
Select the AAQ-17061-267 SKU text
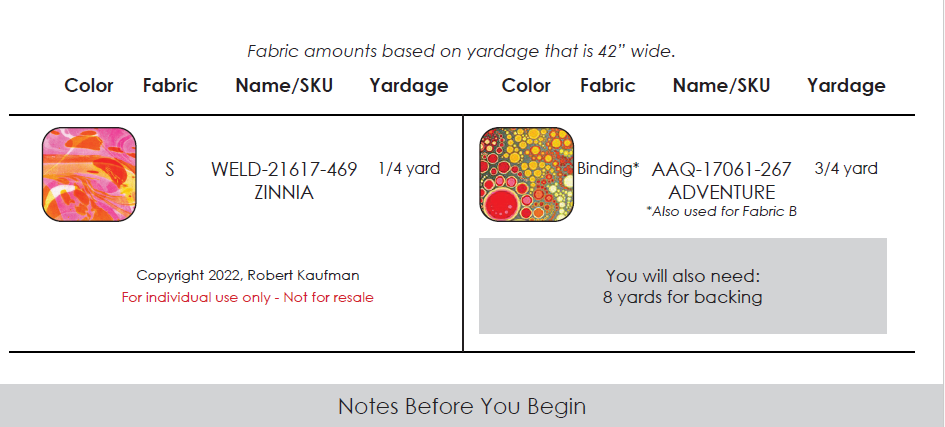click(x=721, y=169)
